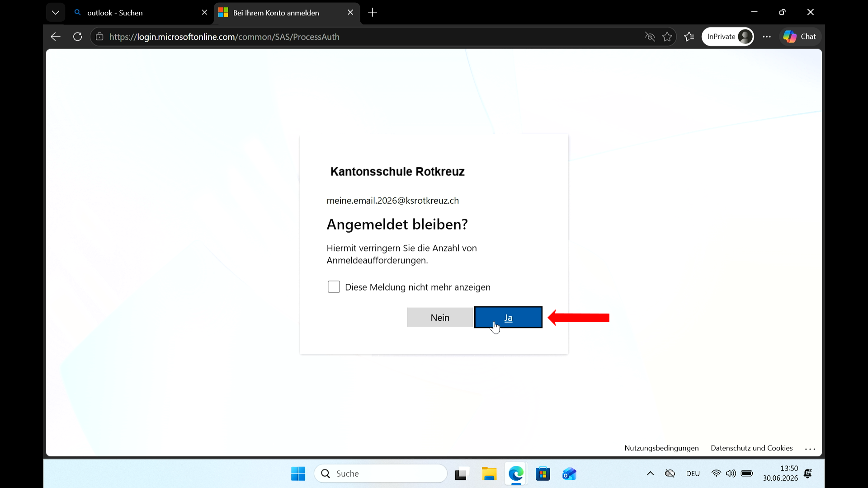The image size is (868, 488).
Task: Click the 'Kantonsschule Rotkreuz' heading
Action: [x=397, y=172]
